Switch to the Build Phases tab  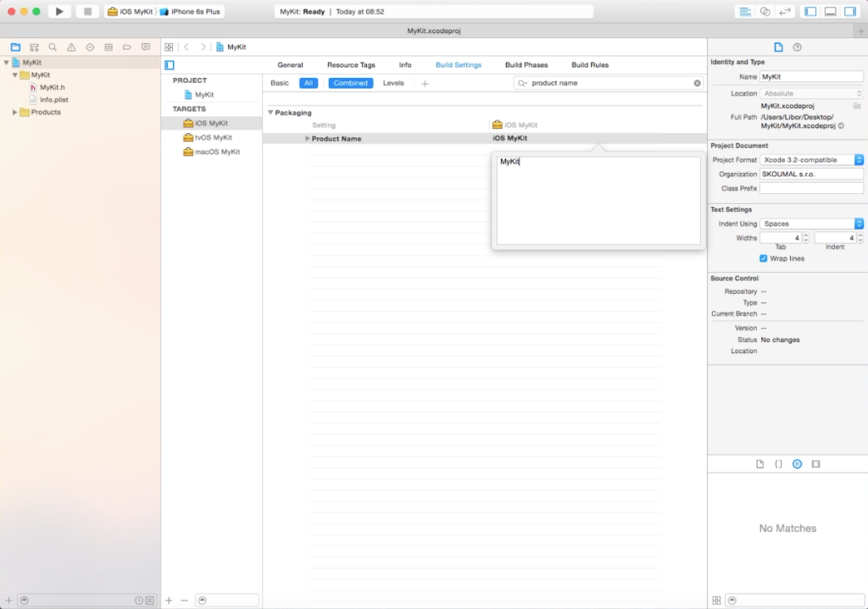tap(526, 64)
